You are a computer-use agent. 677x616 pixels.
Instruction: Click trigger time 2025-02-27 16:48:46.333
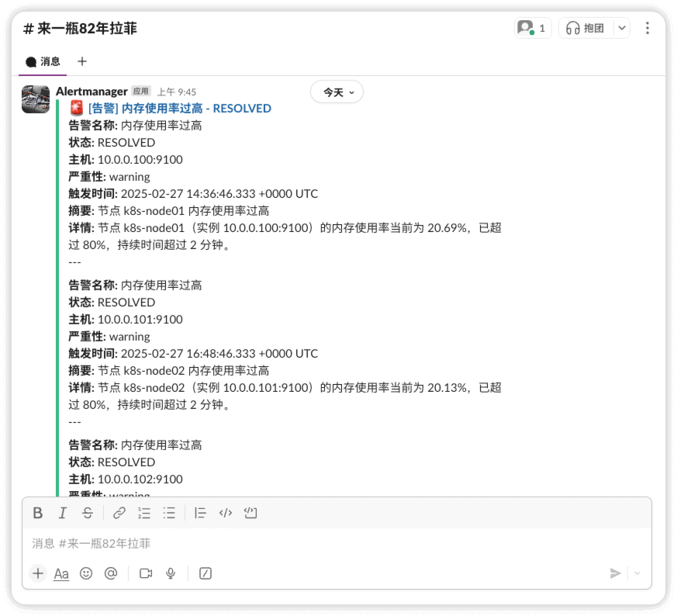[188, 354]
